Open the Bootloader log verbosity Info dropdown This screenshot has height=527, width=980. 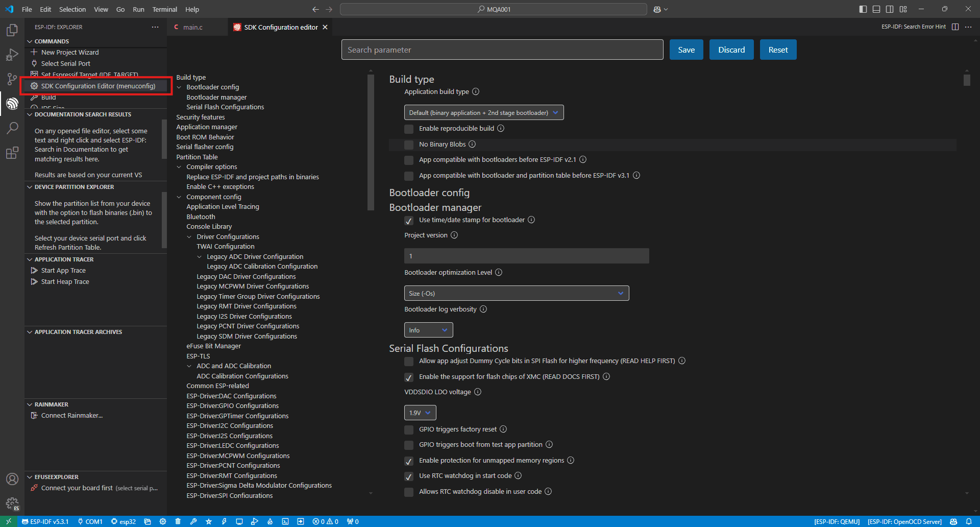click(x=429, y=330)
